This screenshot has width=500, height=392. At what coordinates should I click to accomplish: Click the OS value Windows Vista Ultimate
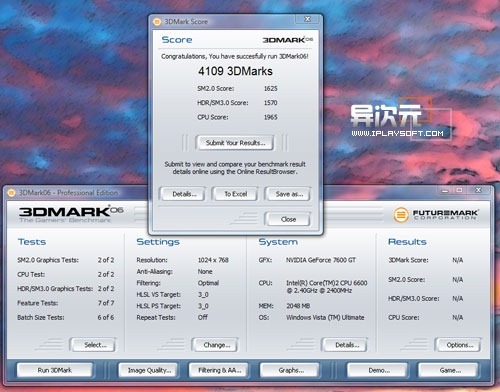point(325,317)
